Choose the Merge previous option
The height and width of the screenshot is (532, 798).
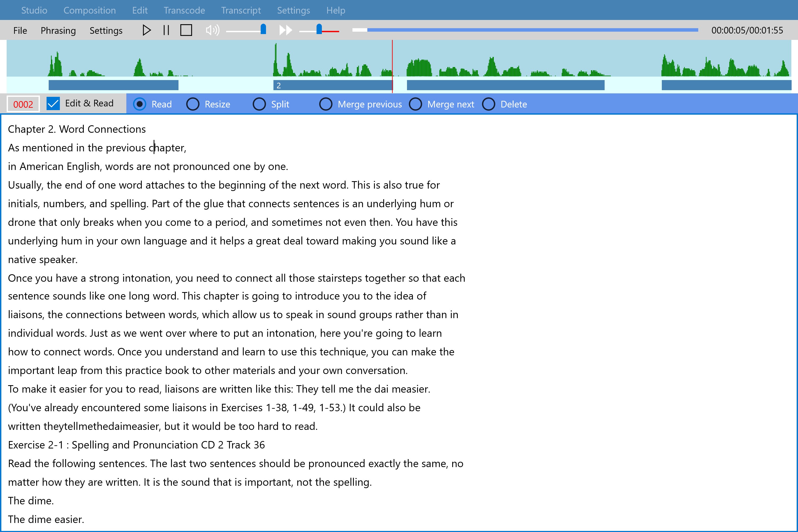(326, 104)
